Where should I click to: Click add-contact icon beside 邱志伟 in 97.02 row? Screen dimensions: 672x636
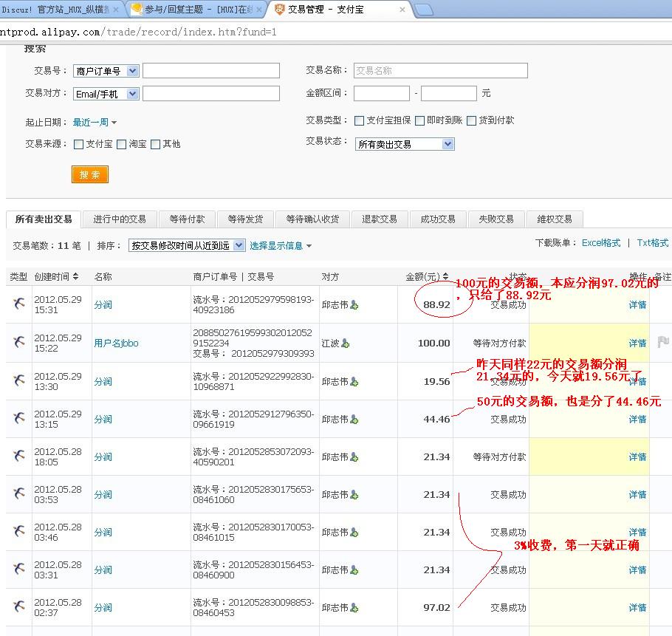[x=354, y=608]
